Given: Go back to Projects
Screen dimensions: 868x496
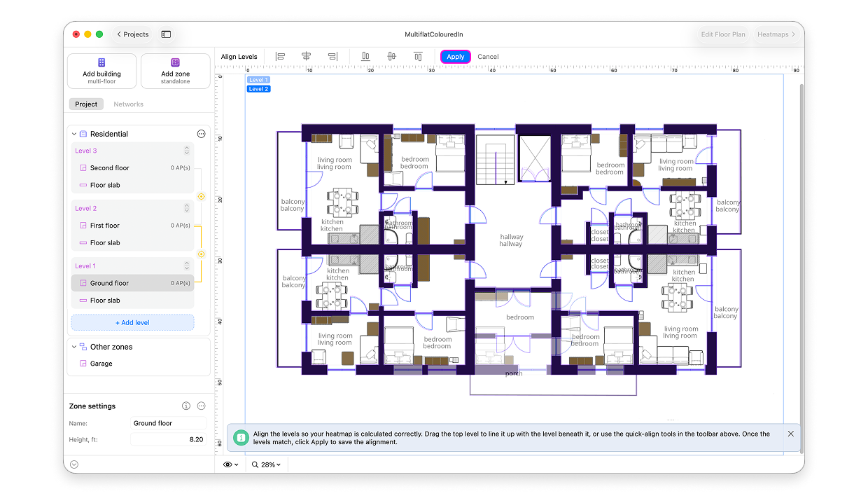Looking at the screenshot, I should point(133,34).
